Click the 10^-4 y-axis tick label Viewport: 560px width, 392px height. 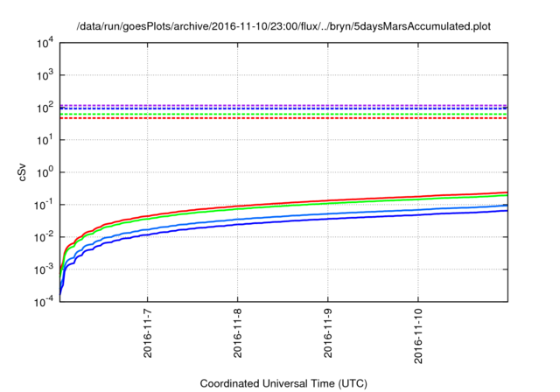45,303
